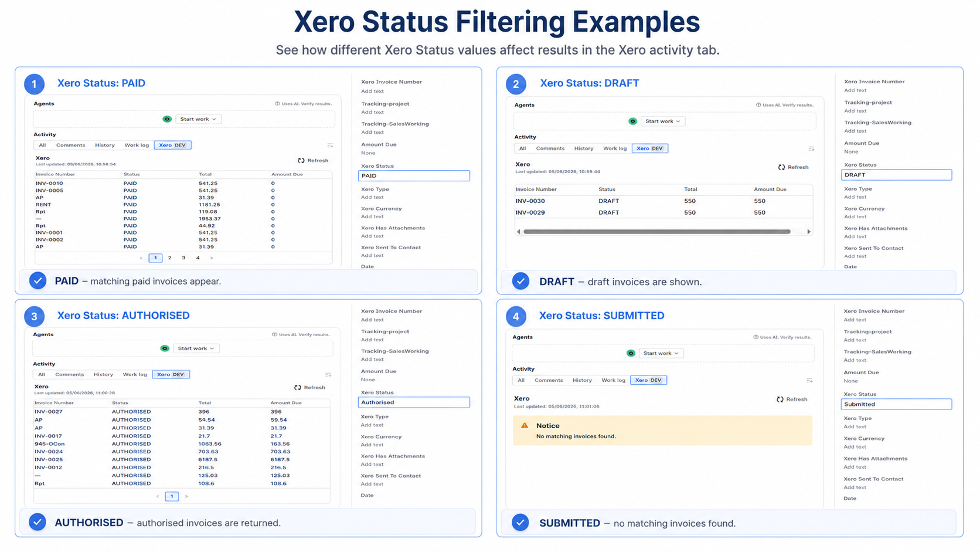
Task: Click the 'No matching invoices found.' notice text
Action: click(576, 436)
